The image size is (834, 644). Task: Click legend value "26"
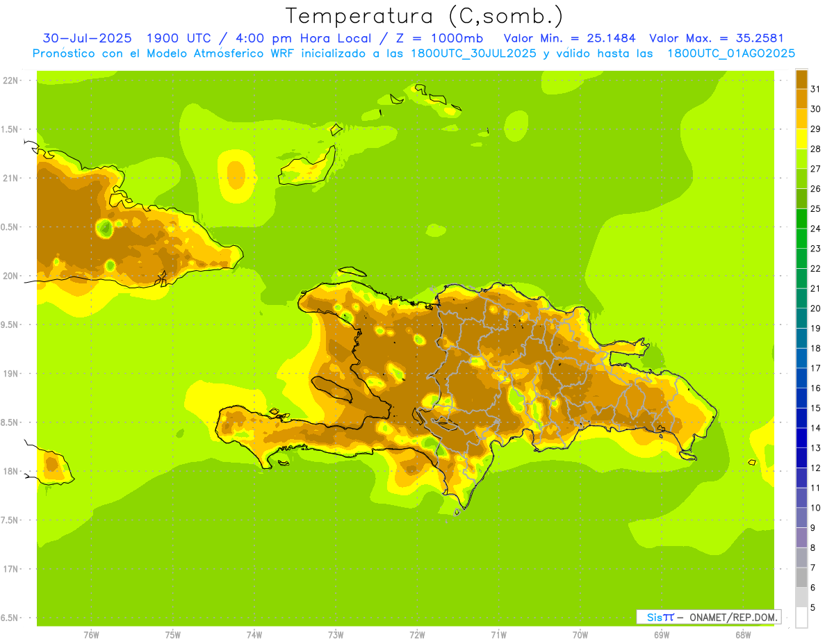click(x=816, y=189)
